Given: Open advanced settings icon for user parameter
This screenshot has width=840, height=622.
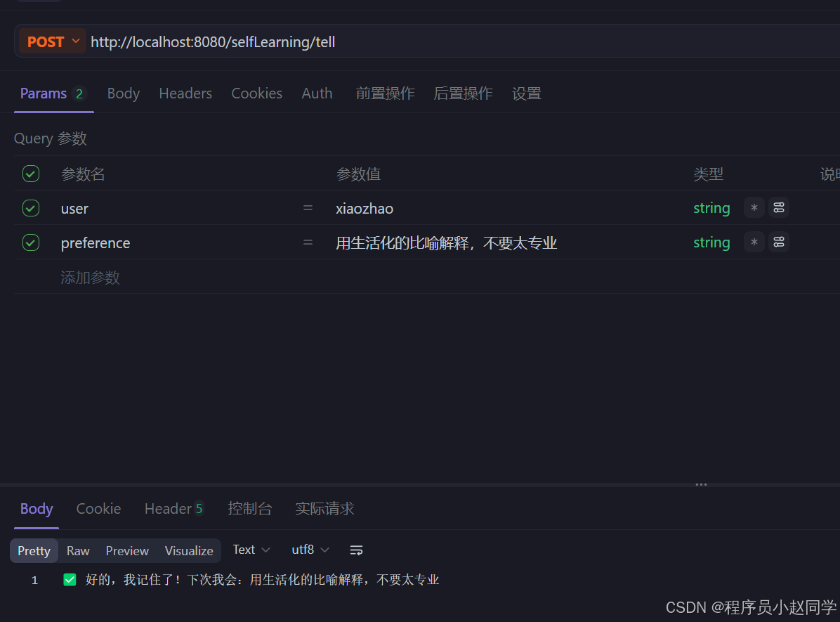Looking at the screenshot, I should (778, 207).
